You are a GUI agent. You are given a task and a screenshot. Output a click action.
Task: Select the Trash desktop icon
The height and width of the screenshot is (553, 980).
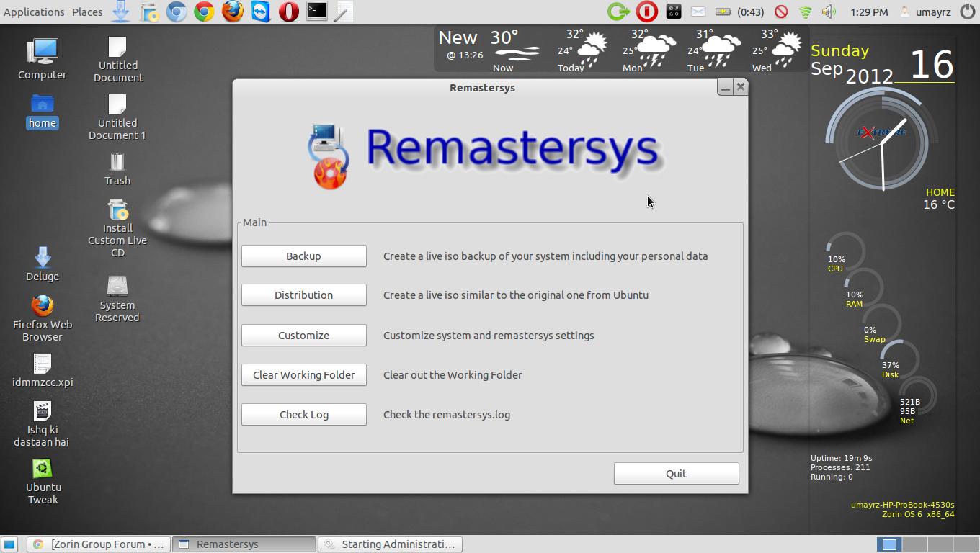117,169
